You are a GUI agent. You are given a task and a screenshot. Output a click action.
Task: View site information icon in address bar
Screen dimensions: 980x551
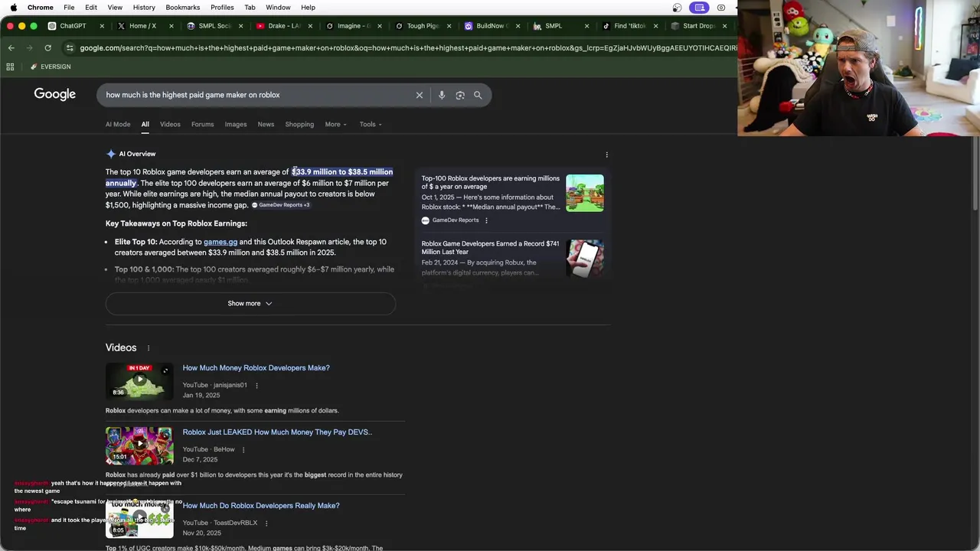click(70, 48)
